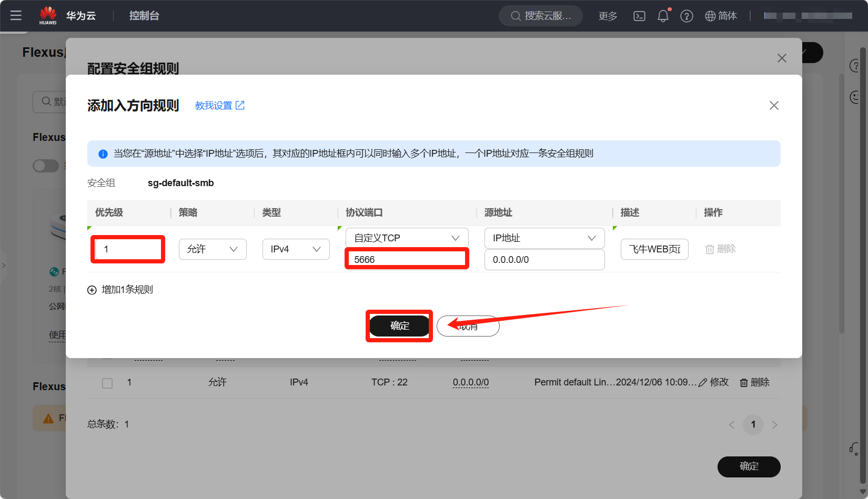Click the info icon in blue banner
This screenshot has height=499, width=868.
point(103,154)
